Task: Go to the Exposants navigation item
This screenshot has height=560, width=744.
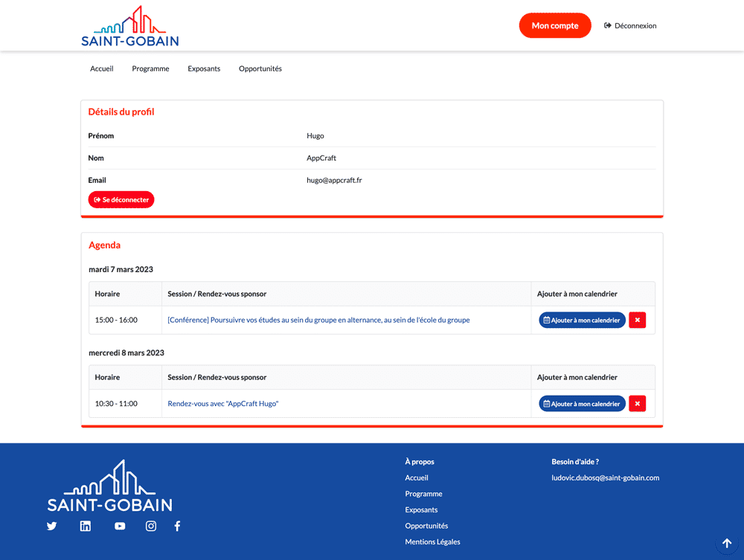Action: point(204,68)
